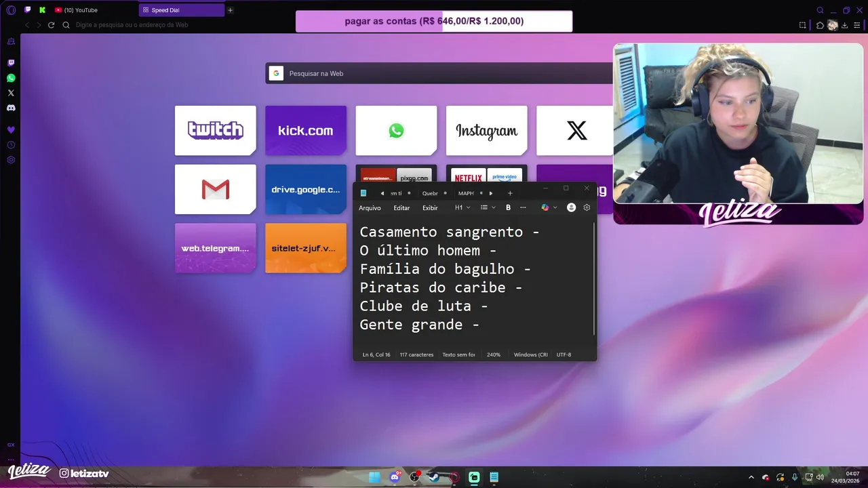Open Twitch panel in the sidebar

(x=11, y=63)
